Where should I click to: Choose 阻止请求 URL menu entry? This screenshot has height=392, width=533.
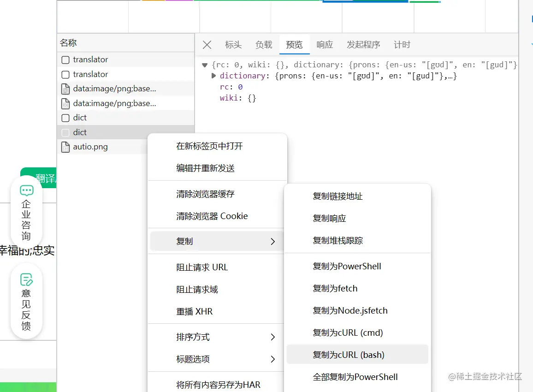tap(217, 267)
